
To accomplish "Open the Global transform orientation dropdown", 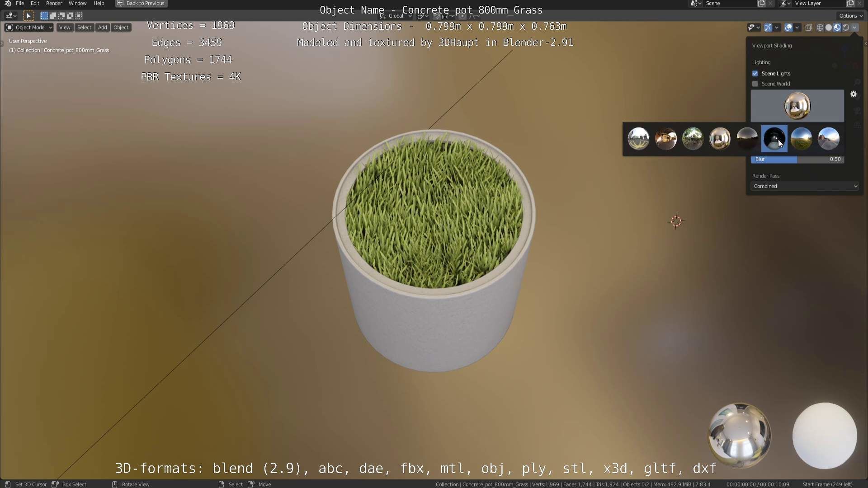I will pos(396,16).
